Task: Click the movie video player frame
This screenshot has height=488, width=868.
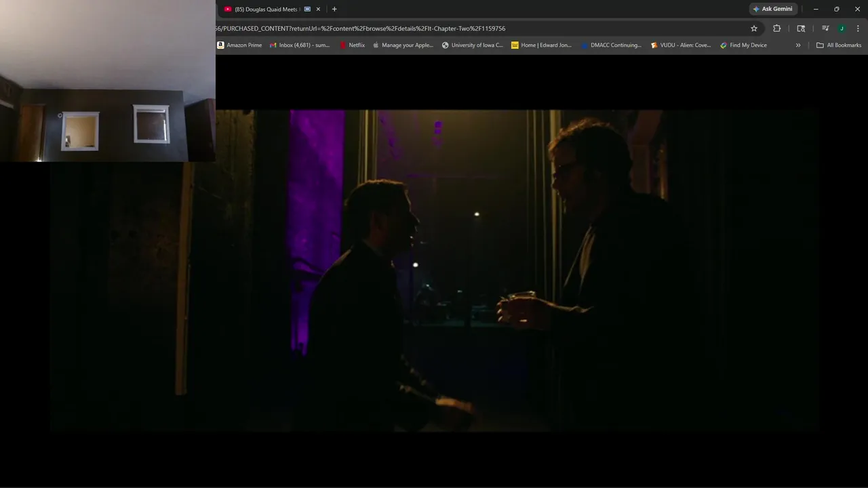Action: (x=434, y=270)
